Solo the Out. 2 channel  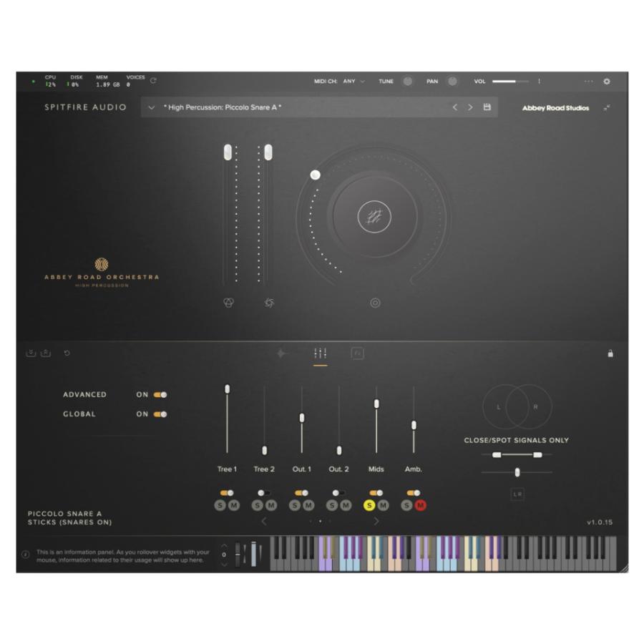(x=332, y=505)
